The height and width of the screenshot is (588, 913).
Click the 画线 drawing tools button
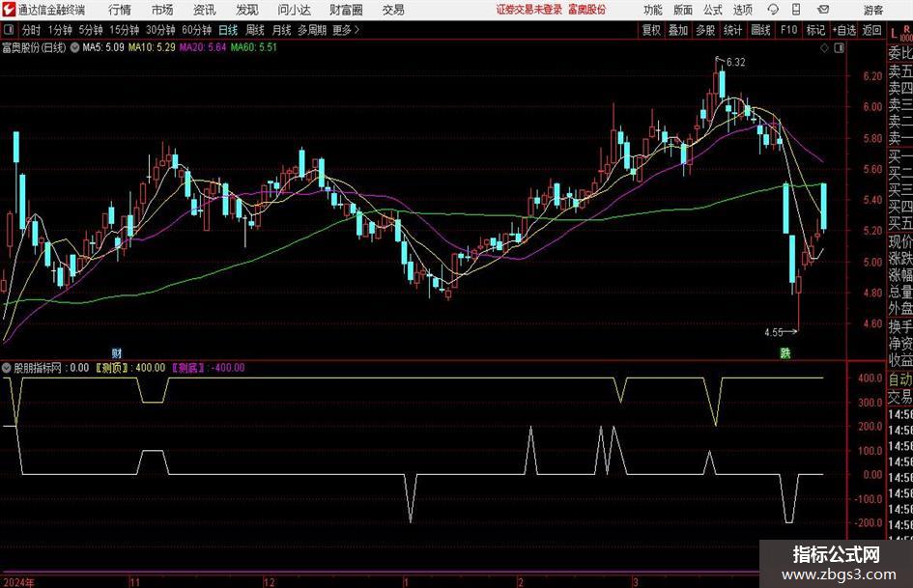click(x=760, y=30)
